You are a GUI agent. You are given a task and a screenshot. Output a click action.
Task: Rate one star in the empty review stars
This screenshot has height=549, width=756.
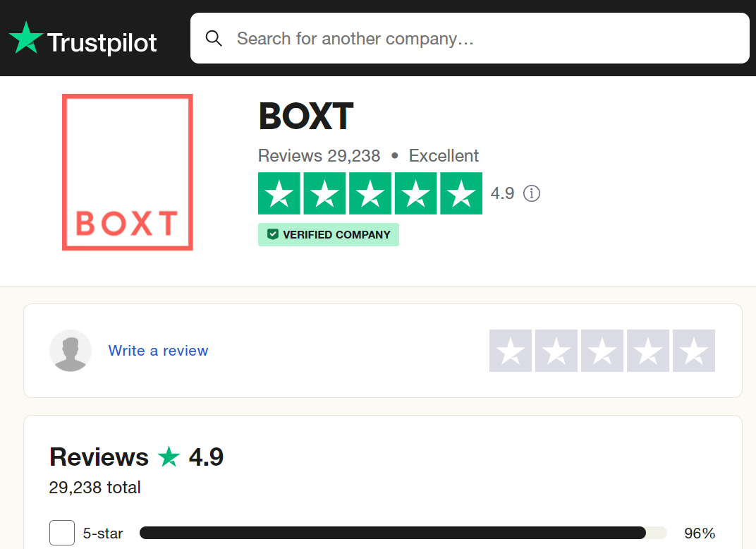click(511, 351)
